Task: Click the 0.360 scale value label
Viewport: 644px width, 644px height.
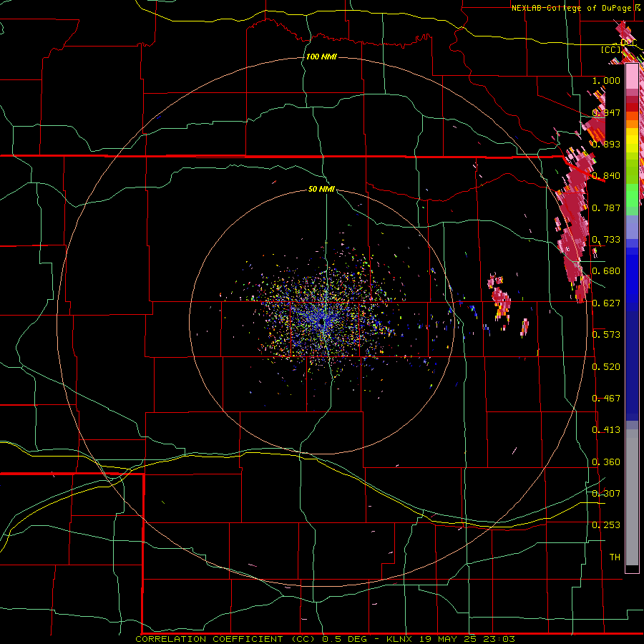Action: 606,462
